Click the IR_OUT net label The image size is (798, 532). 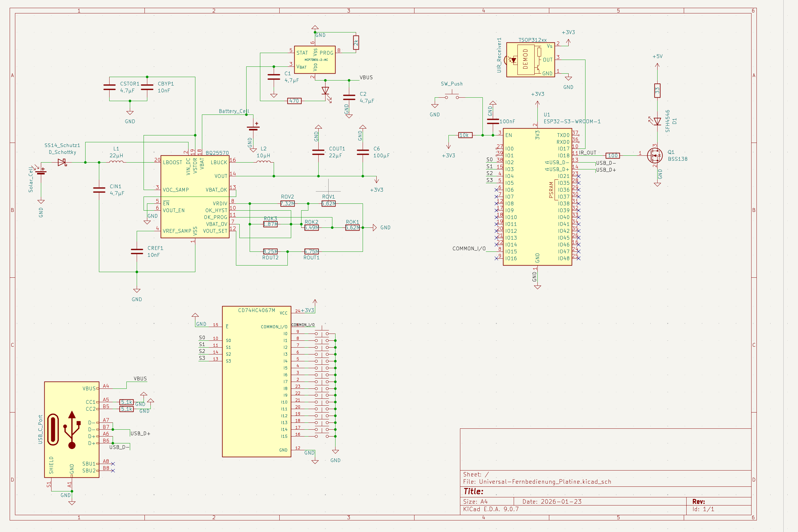[587, 153]
